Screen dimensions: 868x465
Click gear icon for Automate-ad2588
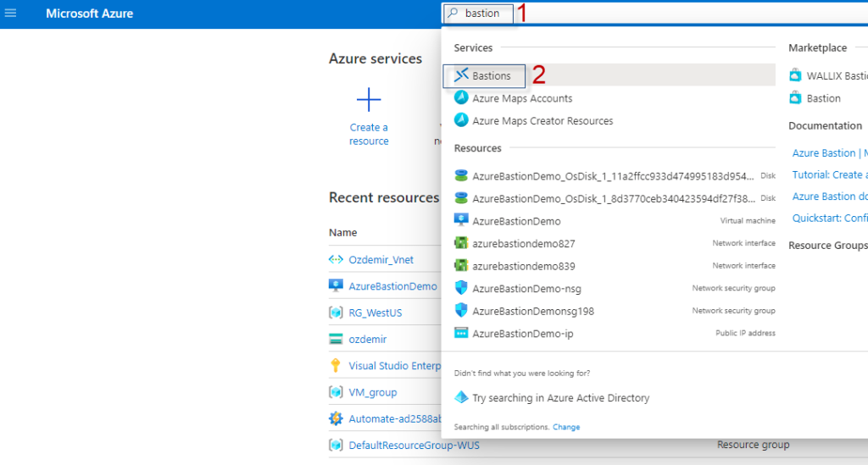coord(336,418)
